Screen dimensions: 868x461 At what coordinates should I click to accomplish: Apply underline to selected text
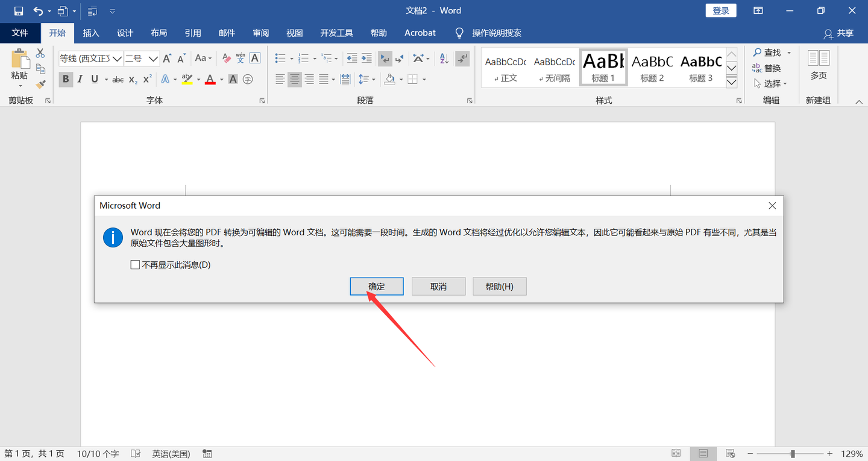[x=95, y=79]
